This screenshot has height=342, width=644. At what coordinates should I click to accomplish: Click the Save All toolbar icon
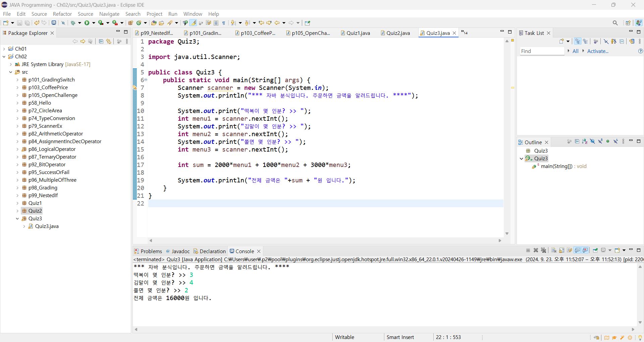[27, 23]
